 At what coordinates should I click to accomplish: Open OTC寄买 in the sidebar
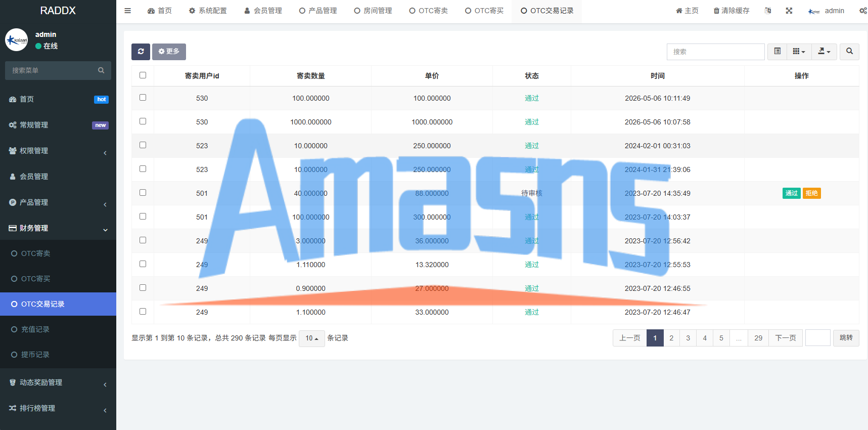click(x=58, y=279)
